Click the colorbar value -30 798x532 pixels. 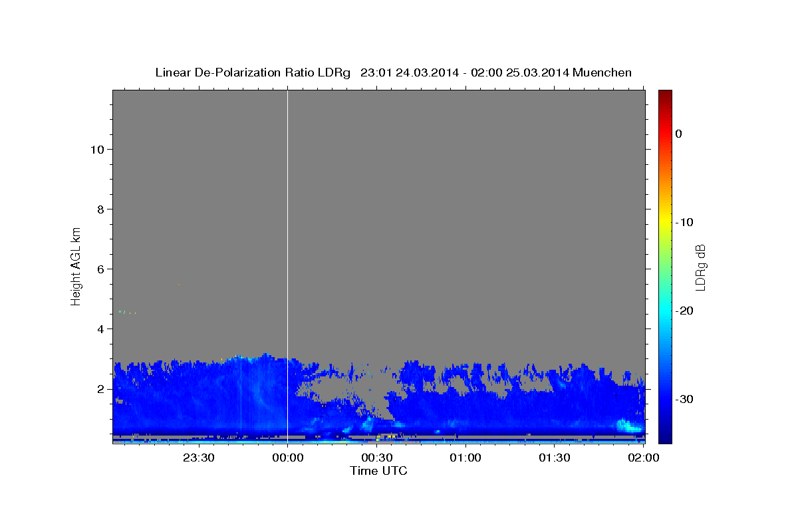point(684,399)
